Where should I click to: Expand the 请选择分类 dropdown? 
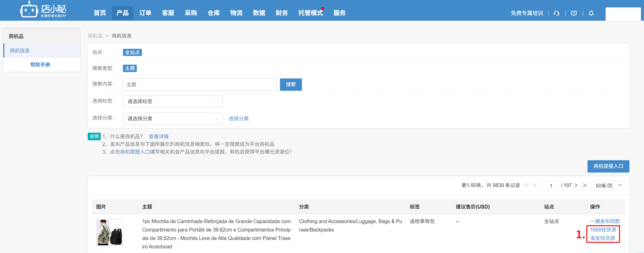tap(173, 119)
